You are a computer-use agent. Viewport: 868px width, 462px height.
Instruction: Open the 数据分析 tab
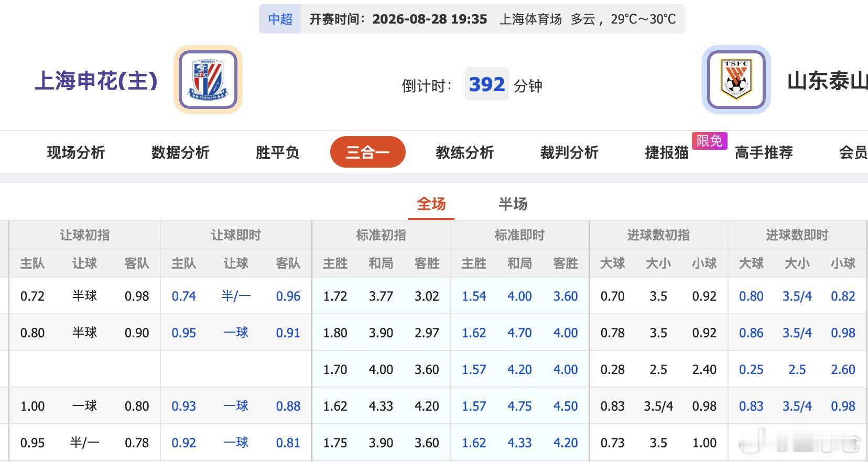[x=180, y=152]
